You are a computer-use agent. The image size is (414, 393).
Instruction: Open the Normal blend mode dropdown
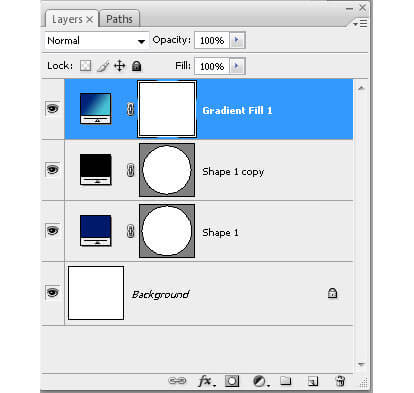96,41
